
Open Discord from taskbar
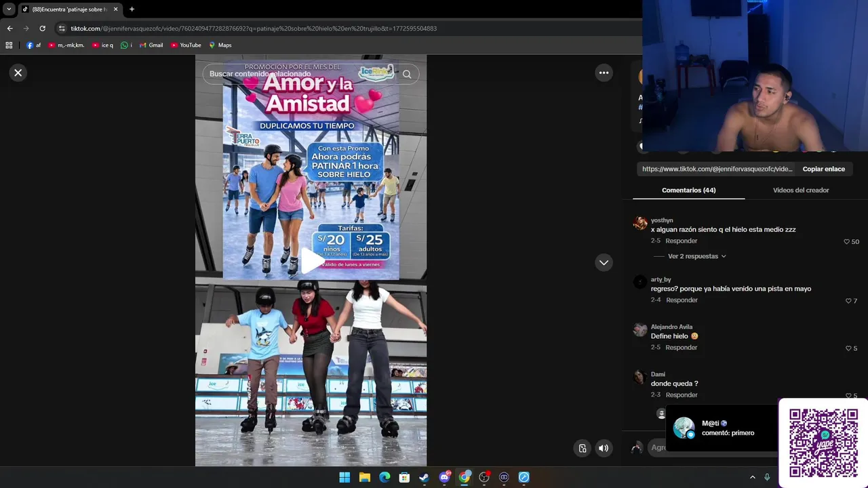tap(444, 477)
